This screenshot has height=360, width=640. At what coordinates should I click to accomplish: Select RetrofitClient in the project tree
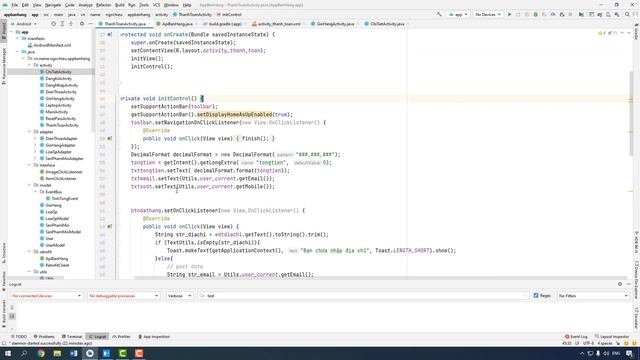(x=57, y=265)
